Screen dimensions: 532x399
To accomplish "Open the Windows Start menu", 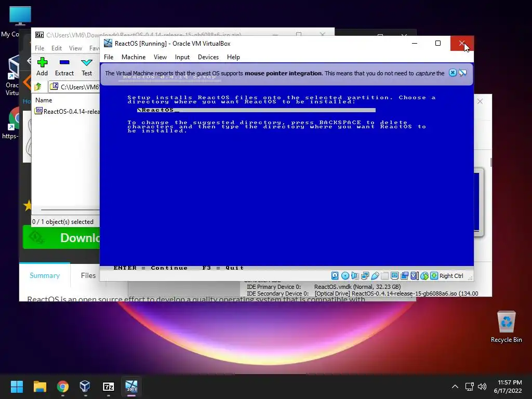I will click(17, 387).
